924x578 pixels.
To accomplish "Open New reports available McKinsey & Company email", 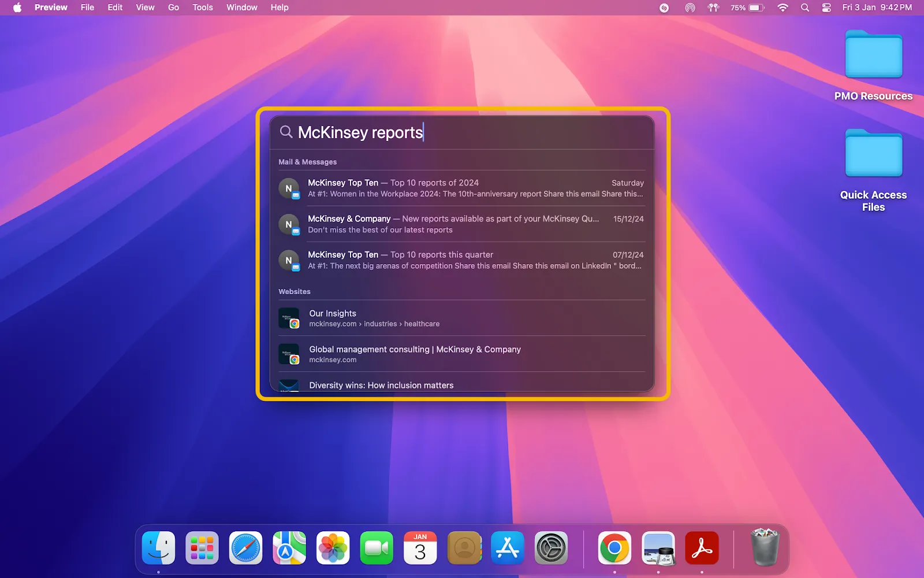I will [x=462, y=224].
